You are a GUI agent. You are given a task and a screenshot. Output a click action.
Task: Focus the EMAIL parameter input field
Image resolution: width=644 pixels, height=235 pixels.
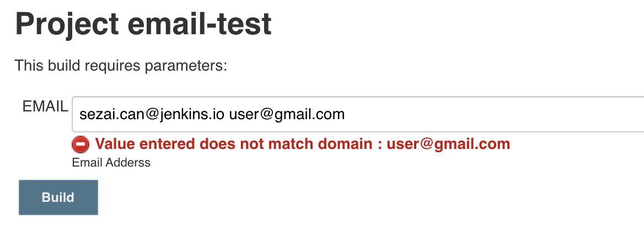(358, 114)
